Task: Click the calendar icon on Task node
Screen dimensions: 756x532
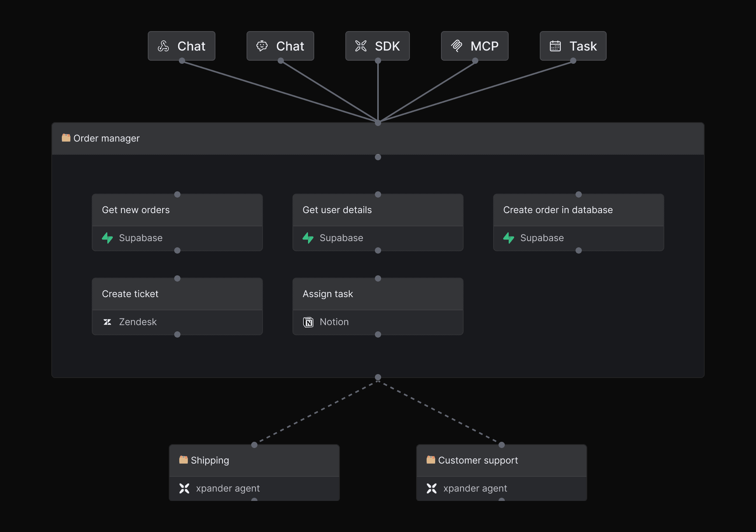Action: pos(555,46)
